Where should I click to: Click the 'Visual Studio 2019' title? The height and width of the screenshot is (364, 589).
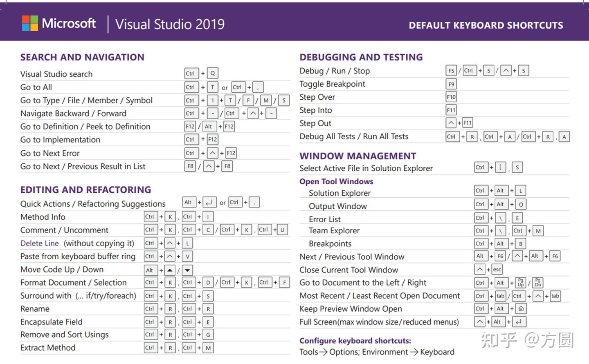click(x=170, y=25)
